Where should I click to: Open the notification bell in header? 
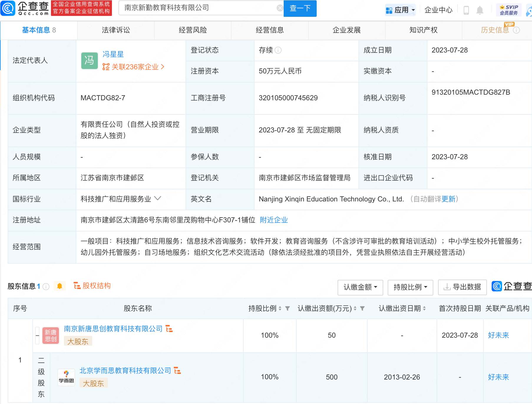pyautogui.click(x=480, y=10)
